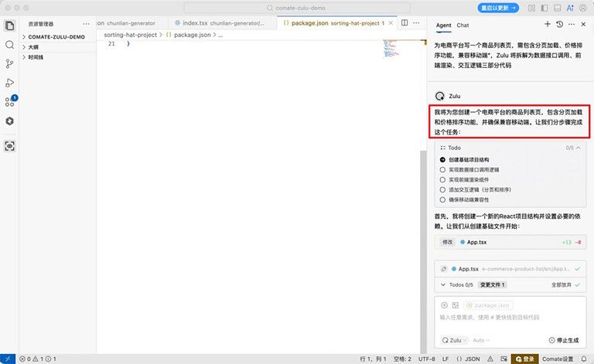The image size is (594, 364).
Task: Open the Auto model dropdown
Action: tap(481, 340)
